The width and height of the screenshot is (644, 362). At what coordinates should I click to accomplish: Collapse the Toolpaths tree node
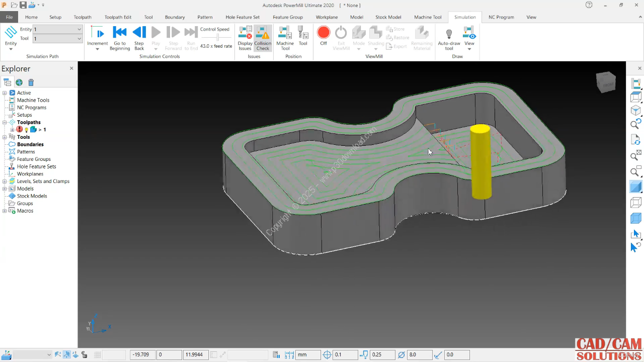point(5,122)
